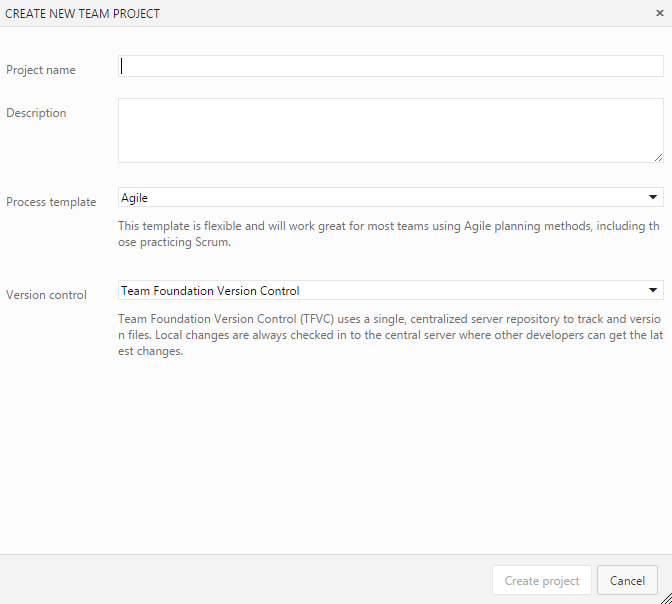This screenshot has height=604, width=672.
Task: Focus the Description text area
Action: 390,130
